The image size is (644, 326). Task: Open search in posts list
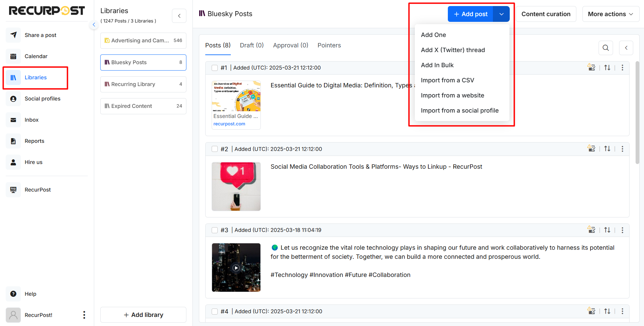(x=606, y=48)
